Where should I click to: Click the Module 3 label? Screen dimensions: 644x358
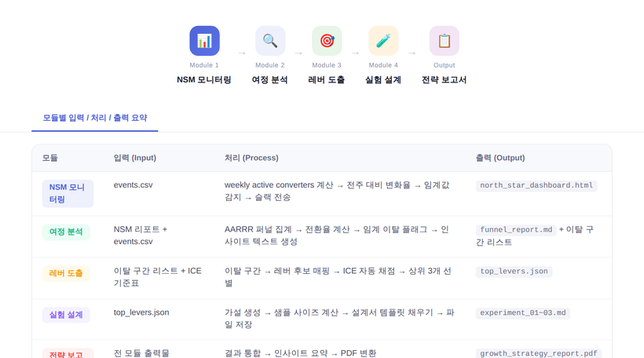coord(327,65)
